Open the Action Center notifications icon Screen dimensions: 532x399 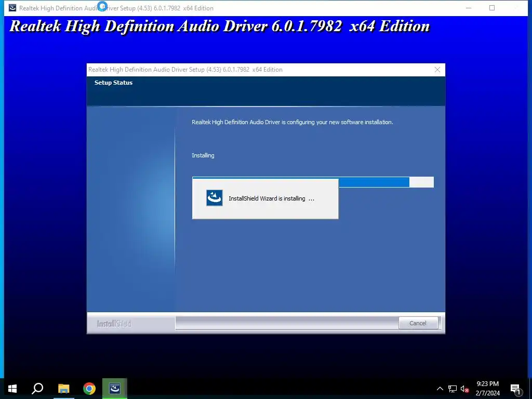pyautogui.click(x=516, y=389)
